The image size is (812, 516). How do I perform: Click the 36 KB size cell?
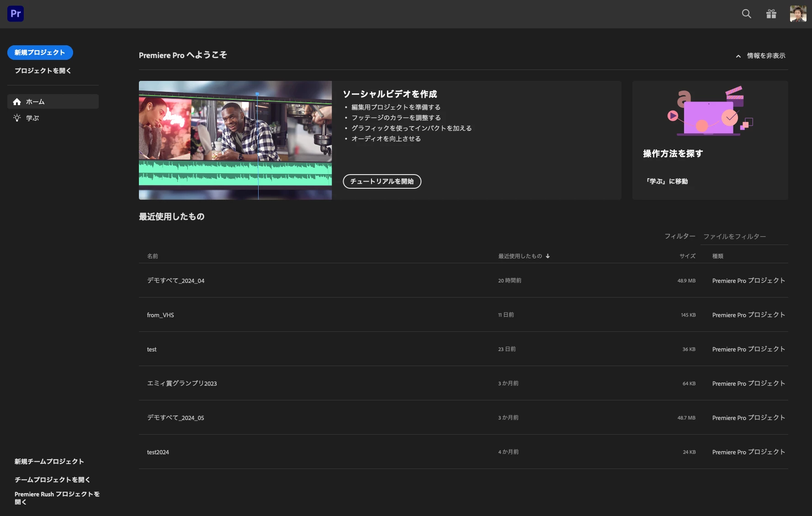pyautogui.click(x=689, y=349)
